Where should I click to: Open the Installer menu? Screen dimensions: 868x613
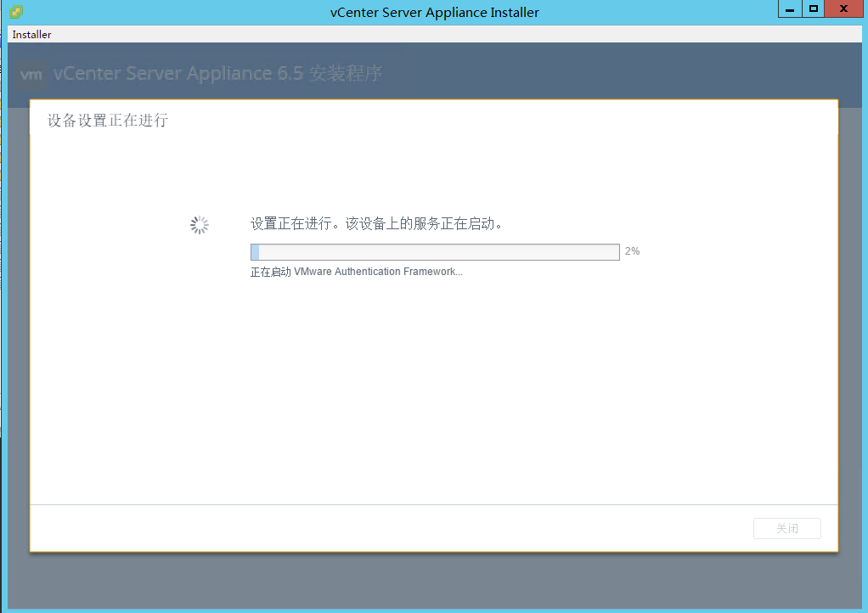tap(31, 34)
